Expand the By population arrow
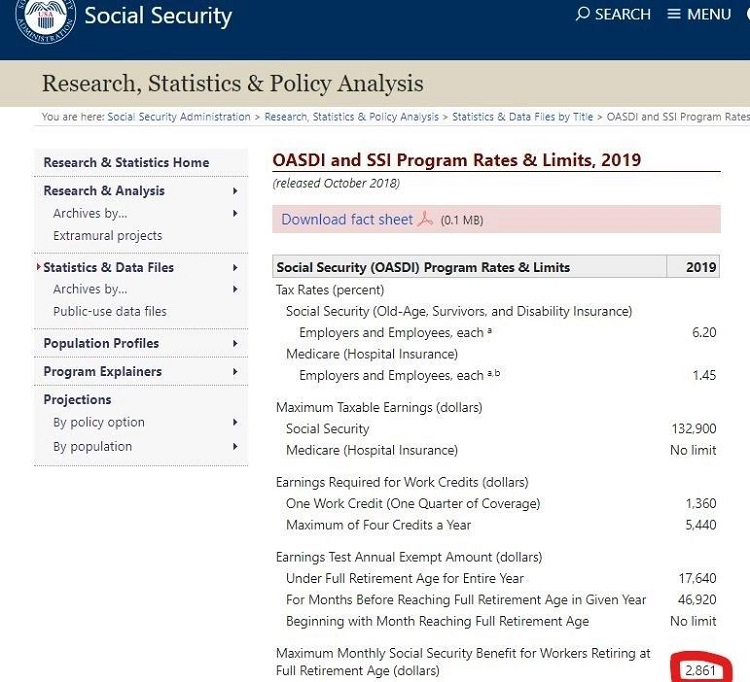 pos(235,447)
